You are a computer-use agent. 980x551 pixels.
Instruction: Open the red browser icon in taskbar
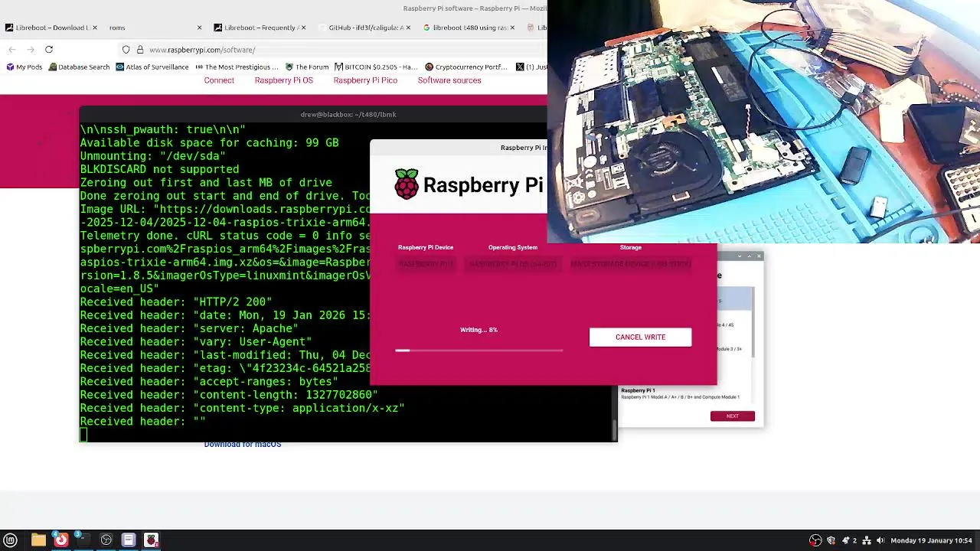pyautogui.click(x=60, y=540)
